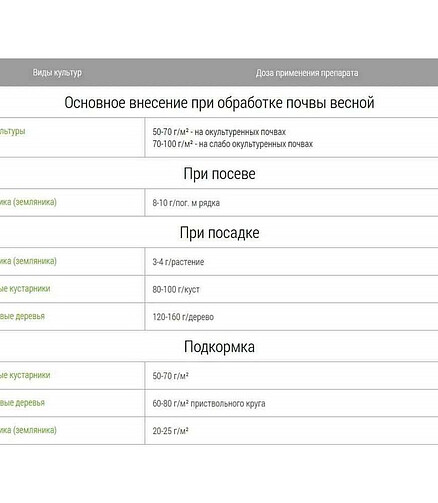
Task: Click the 'При посадке' section heading
Action: 219,232
